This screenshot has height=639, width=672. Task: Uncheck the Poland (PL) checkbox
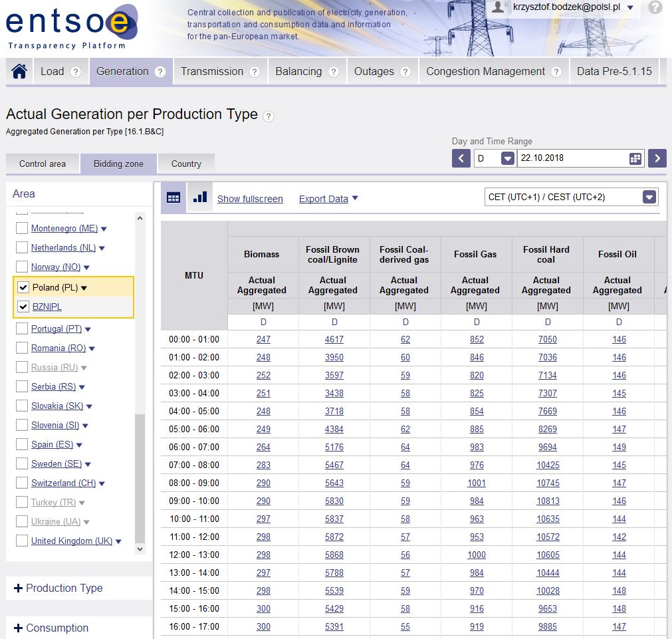(23, 287)
